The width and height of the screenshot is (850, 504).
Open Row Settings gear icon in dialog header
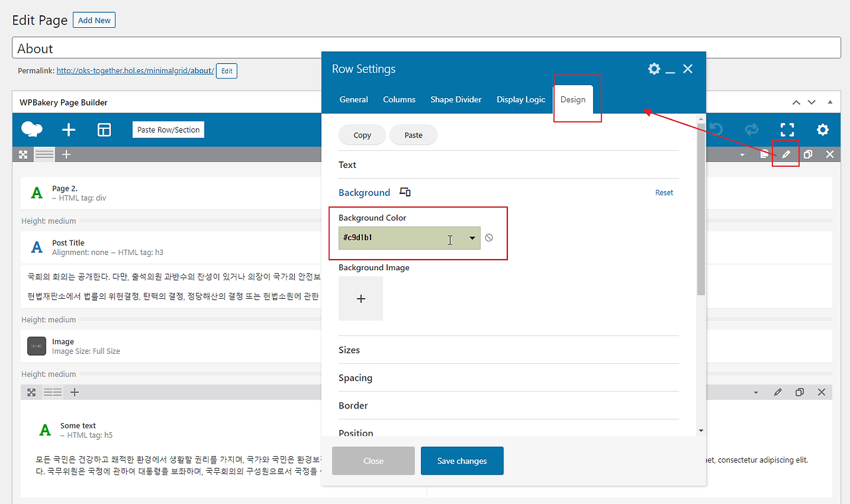point(654,69)
